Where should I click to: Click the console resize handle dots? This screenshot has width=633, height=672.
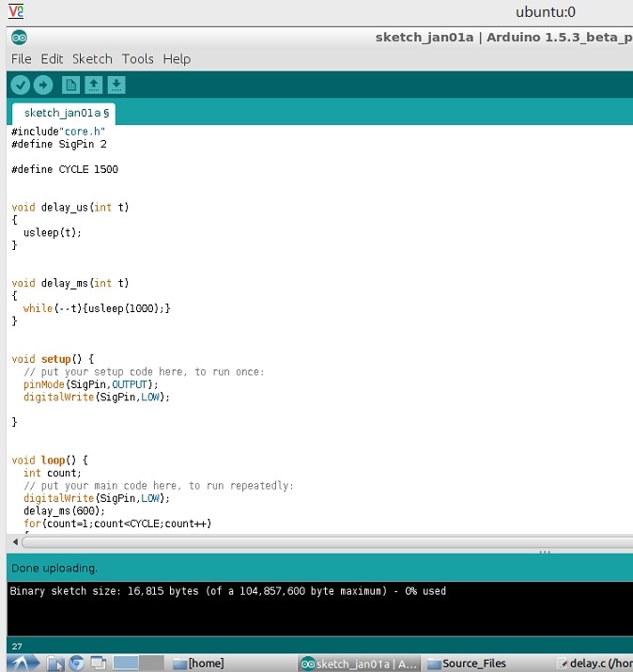(545, 552)
